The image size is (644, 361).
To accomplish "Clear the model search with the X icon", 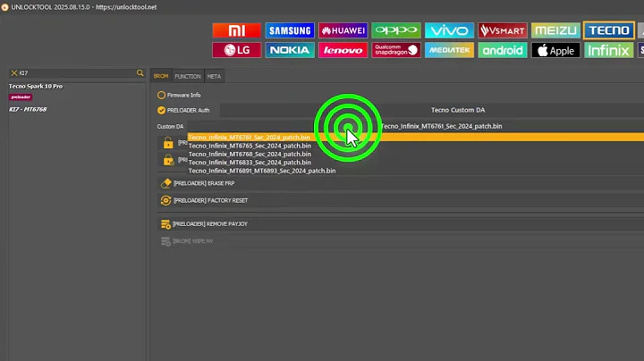I will tap(14, 73).
